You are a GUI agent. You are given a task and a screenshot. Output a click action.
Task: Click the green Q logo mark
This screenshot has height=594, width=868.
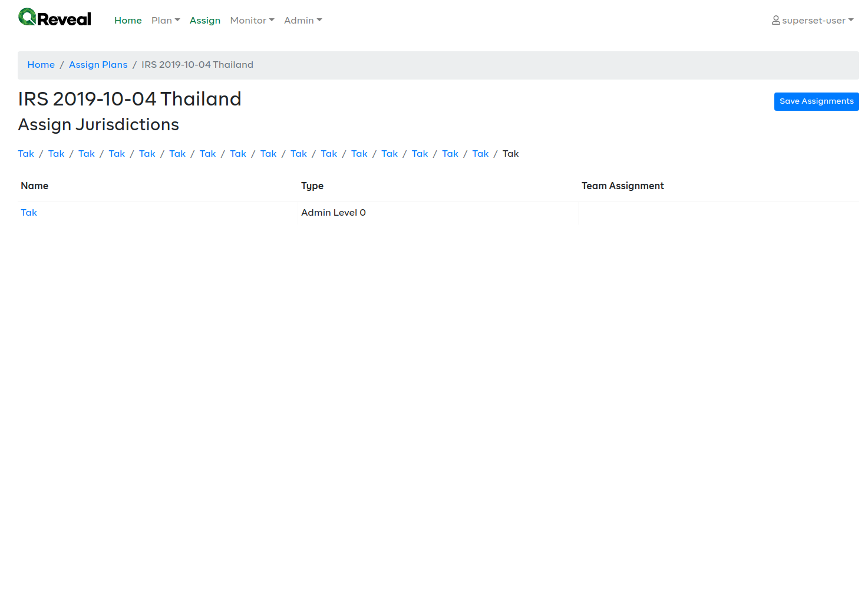click(x=26, y=17)
